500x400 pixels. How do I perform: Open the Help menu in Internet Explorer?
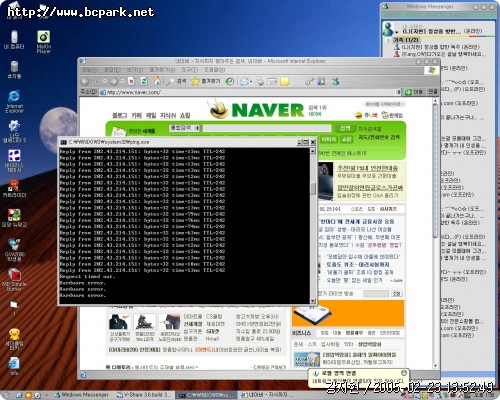coord(215,70)
